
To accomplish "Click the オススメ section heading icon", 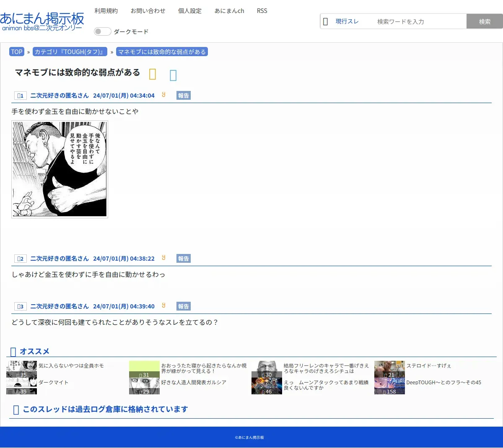I will pos(13,352).
